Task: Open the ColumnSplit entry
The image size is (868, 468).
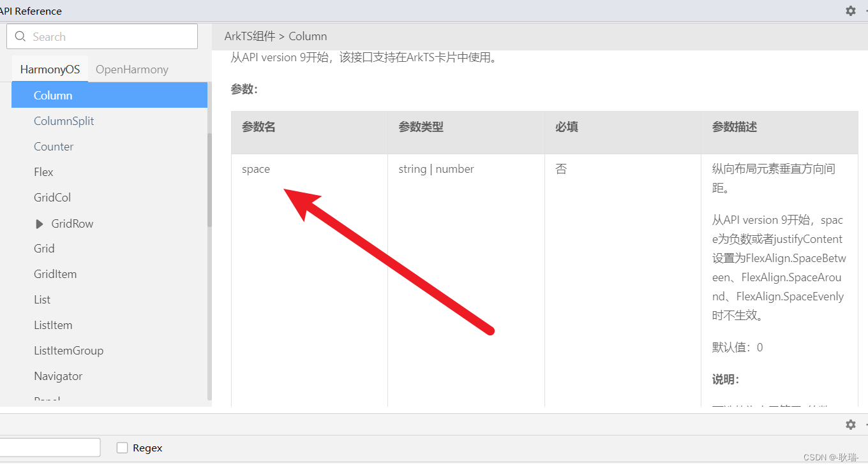Action: tap(64, 121)
